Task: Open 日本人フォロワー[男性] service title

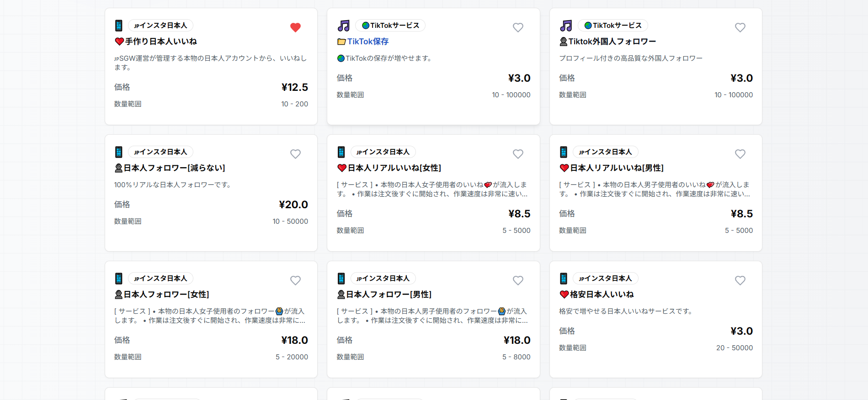Action: [389, 295]
